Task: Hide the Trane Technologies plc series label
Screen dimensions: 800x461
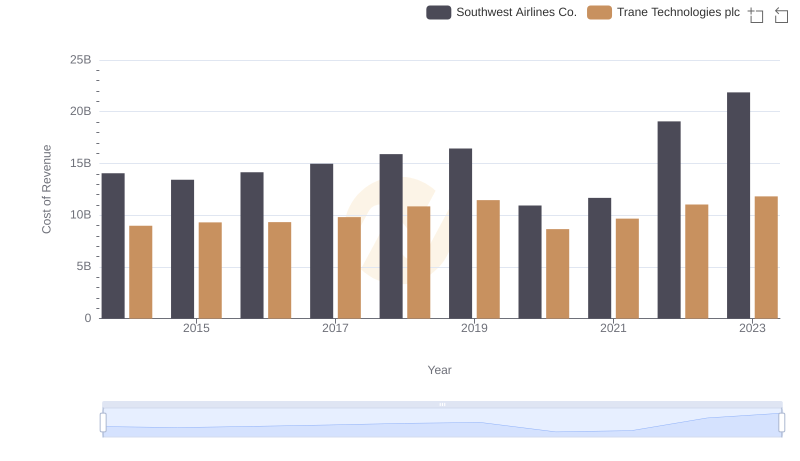Action: [678, 12]
